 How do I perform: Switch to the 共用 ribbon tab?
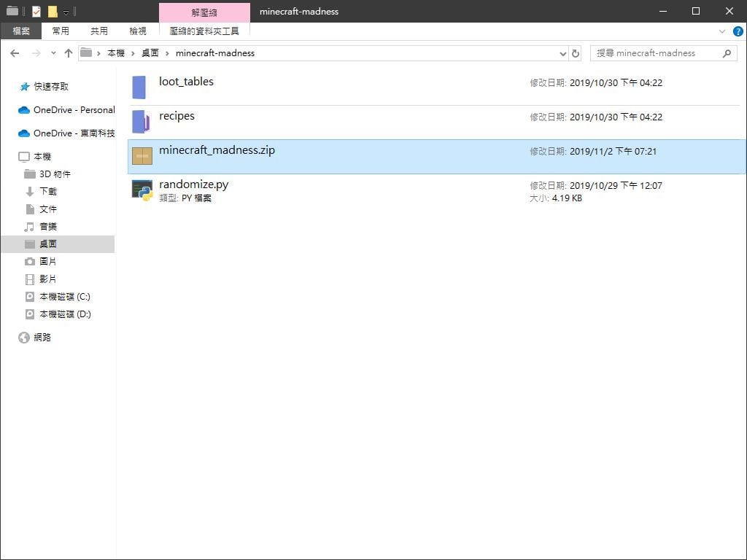click(99, 31)
